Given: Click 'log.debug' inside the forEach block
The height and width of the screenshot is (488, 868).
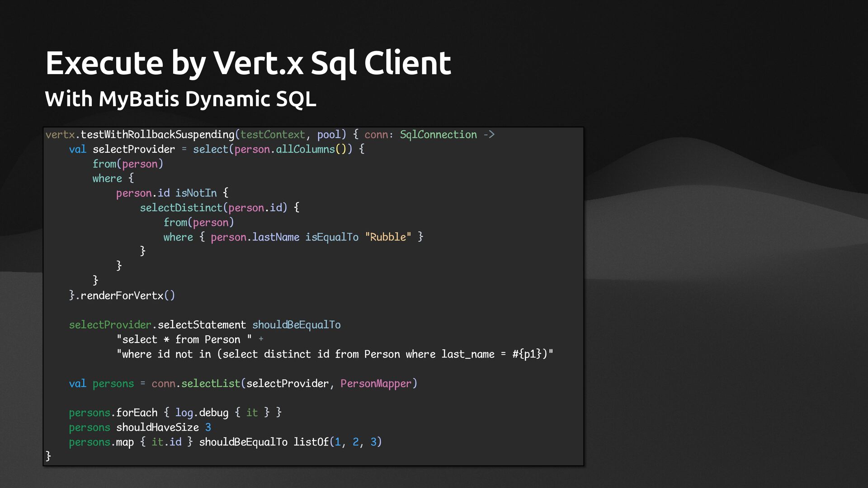Looking at the screenshot, I should (x=202, y=413).
